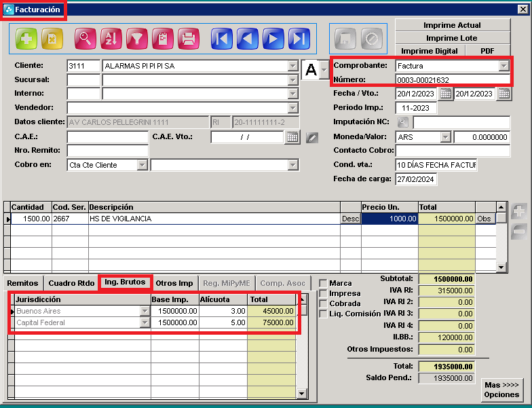Click the Cantidad cell 1500.00
Viewport: 532px width, 408px height.
coord(31,219)
